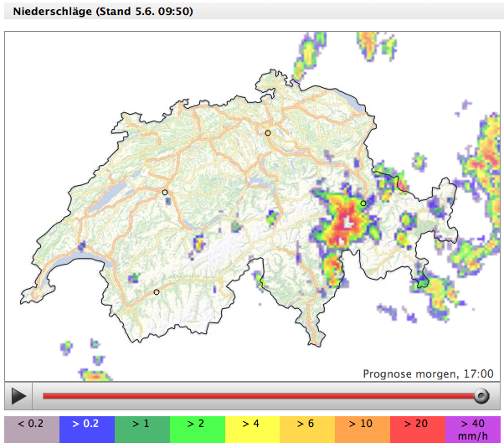Click the '> 1' dark green legend swatch
The width and height of the screenshot is (504, 448).
pos(141,430)
